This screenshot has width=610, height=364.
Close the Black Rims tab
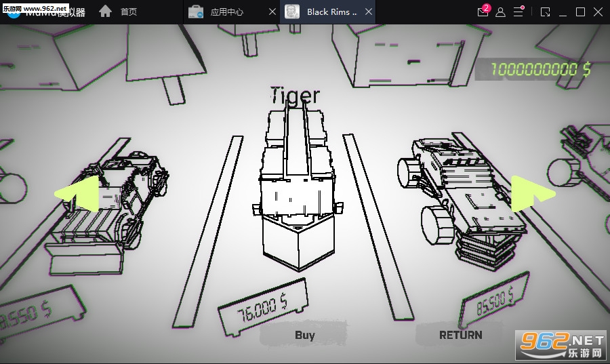(x=369, y=12)
